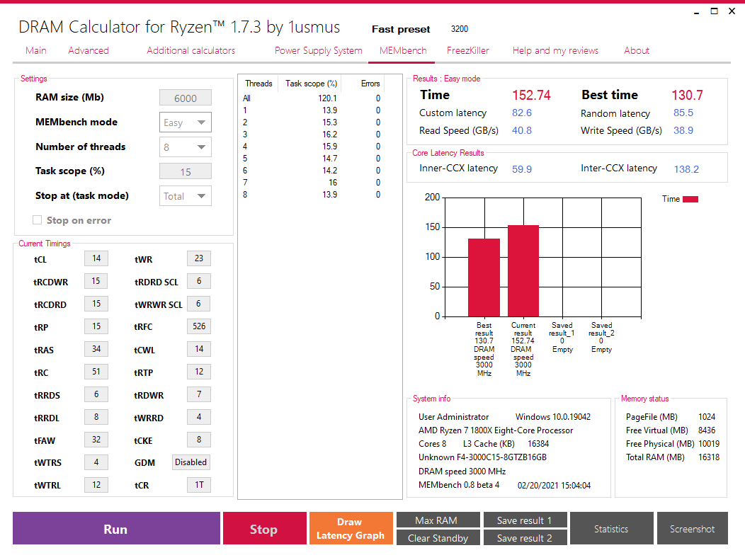Click the purple Run button

[116, 529]
